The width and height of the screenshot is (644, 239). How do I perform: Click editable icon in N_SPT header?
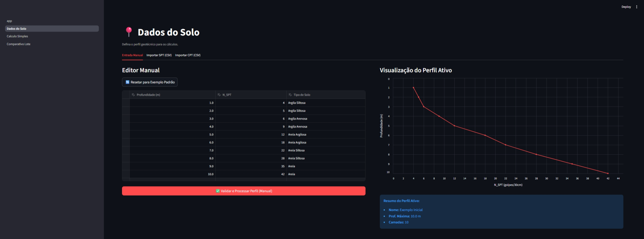click(x=219, y=95)
